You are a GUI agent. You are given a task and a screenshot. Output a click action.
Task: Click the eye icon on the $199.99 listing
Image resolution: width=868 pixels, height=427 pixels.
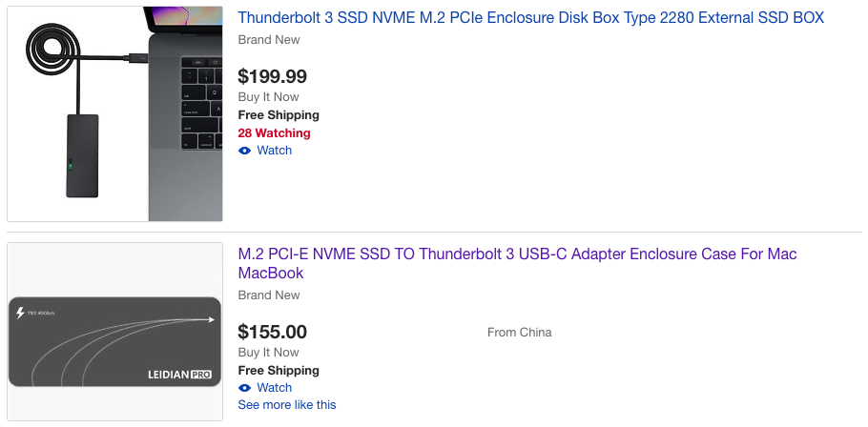(x=245, y=151)
